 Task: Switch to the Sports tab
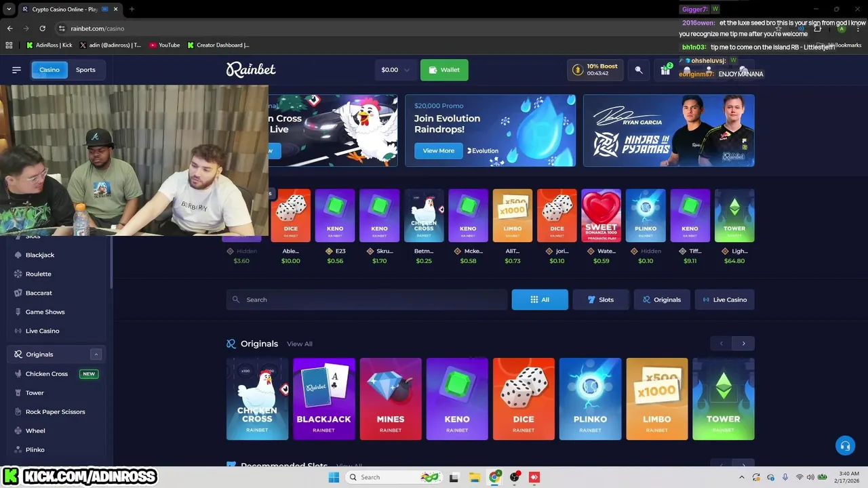pos(85,70)
